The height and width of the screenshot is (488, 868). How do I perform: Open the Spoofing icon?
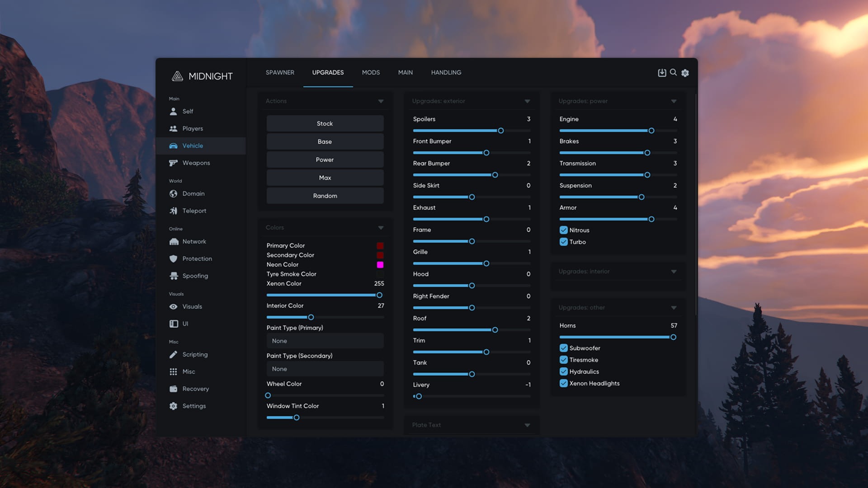click(174, 276)
